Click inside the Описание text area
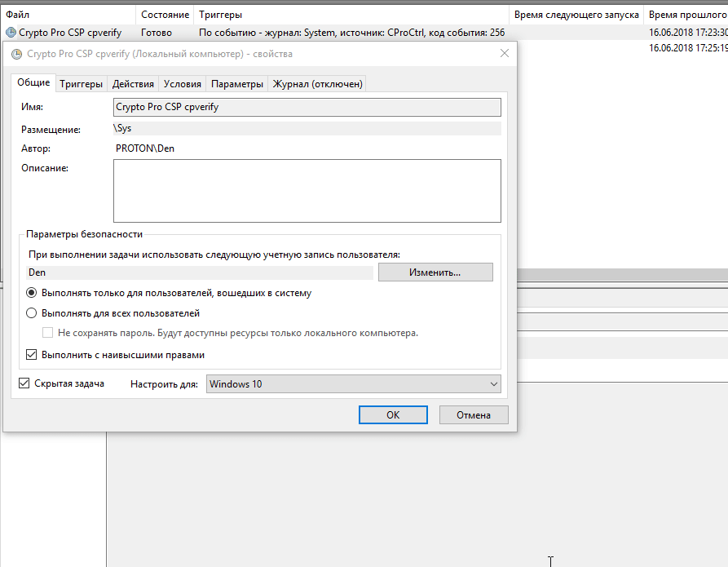This screenshot has height=567, width=728. click(x=307, y=191)
